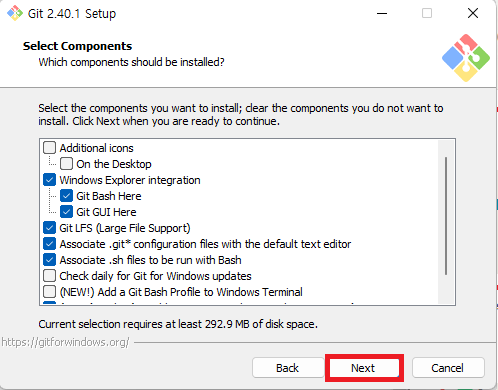Enable Check daily for Git updates
Viewport: 498px width, 390px height.
[49, 276]
